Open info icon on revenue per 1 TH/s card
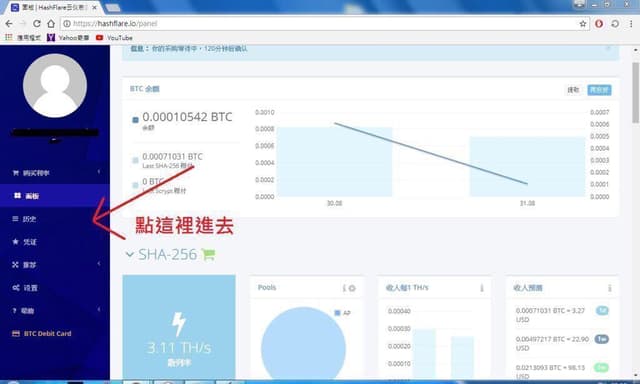The image size is (640, 384). pos(482,288)
